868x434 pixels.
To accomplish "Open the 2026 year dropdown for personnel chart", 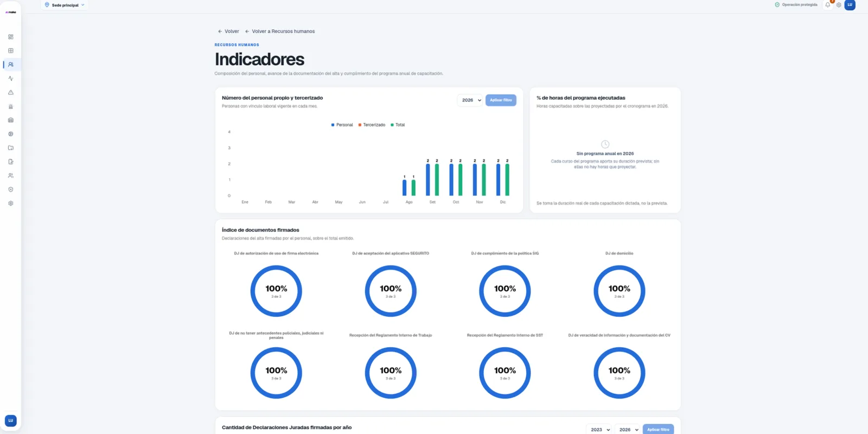I will (x=470, y=100).
